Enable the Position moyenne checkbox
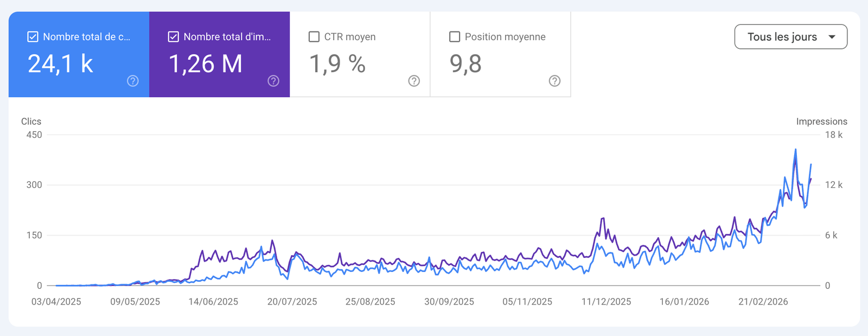 click(x=455, y=37)
